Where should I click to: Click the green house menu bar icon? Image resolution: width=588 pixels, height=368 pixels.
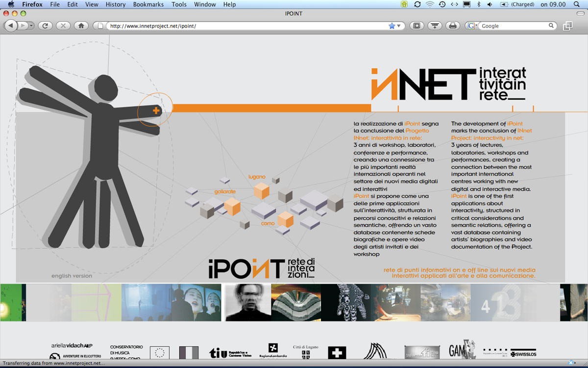[404, 4]
